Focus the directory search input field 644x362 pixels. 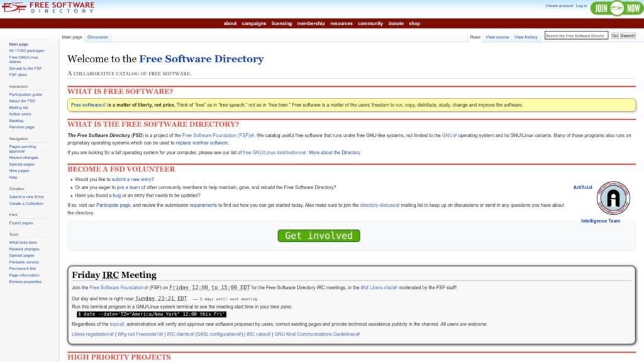(576, 36)
